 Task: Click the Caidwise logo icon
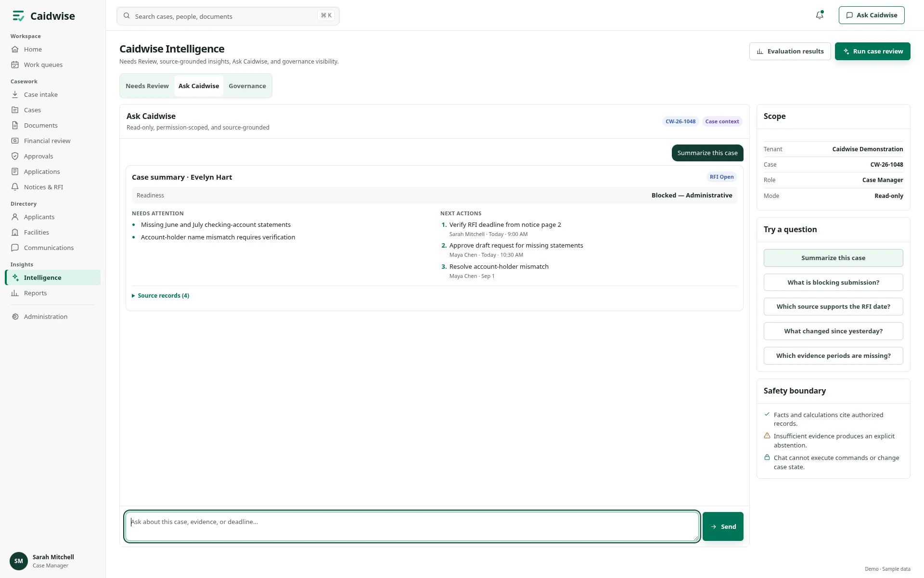tap(18, 16)
